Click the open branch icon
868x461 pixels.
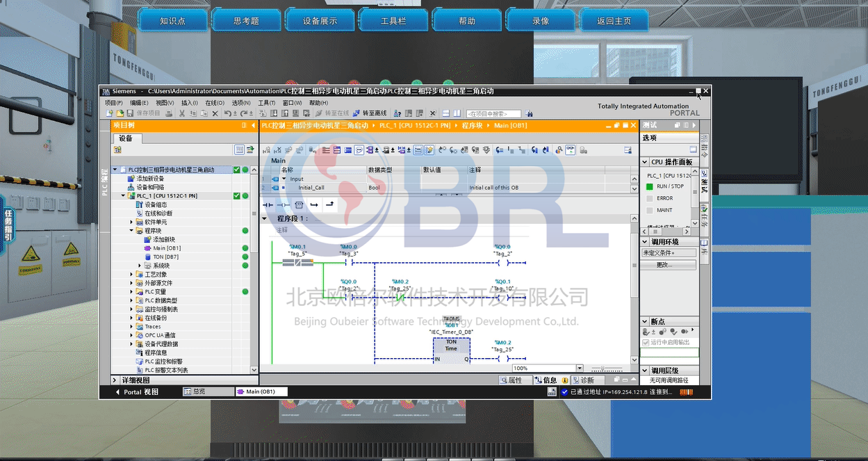314,205
